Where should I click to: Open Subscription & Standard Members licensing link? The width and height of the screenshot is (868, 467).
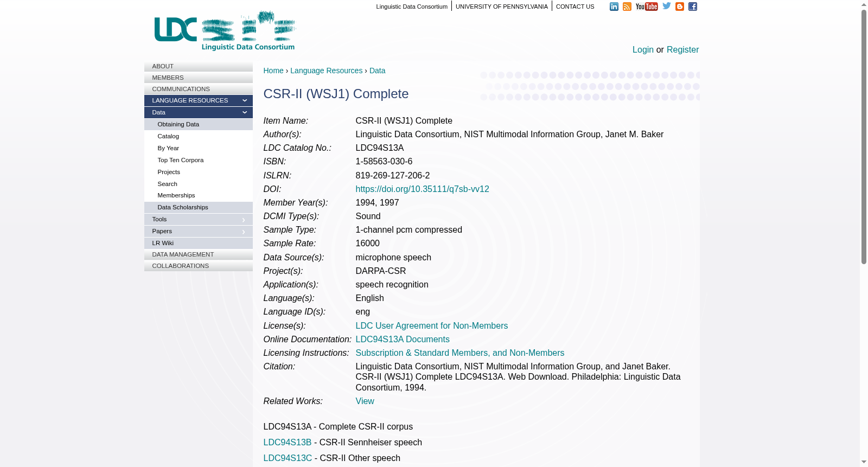coord(459,353)
